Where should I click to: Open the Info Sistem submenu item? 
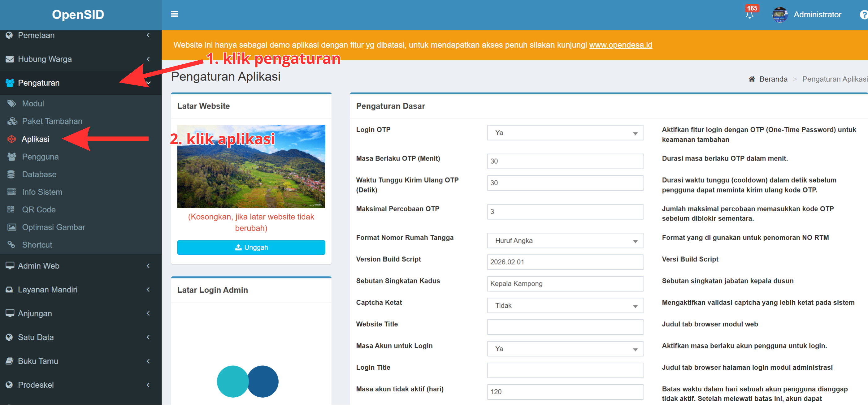coord(42,192)
